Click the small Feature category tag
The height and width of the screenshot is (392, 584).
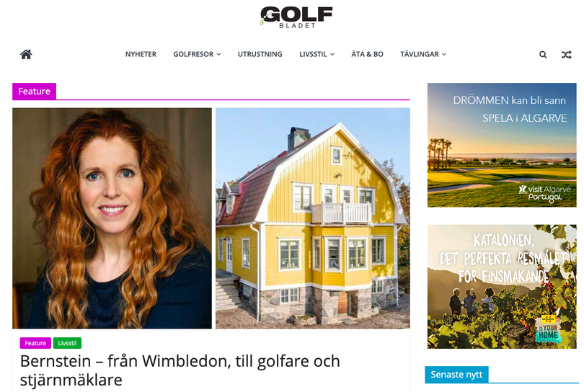pos(35,343)
